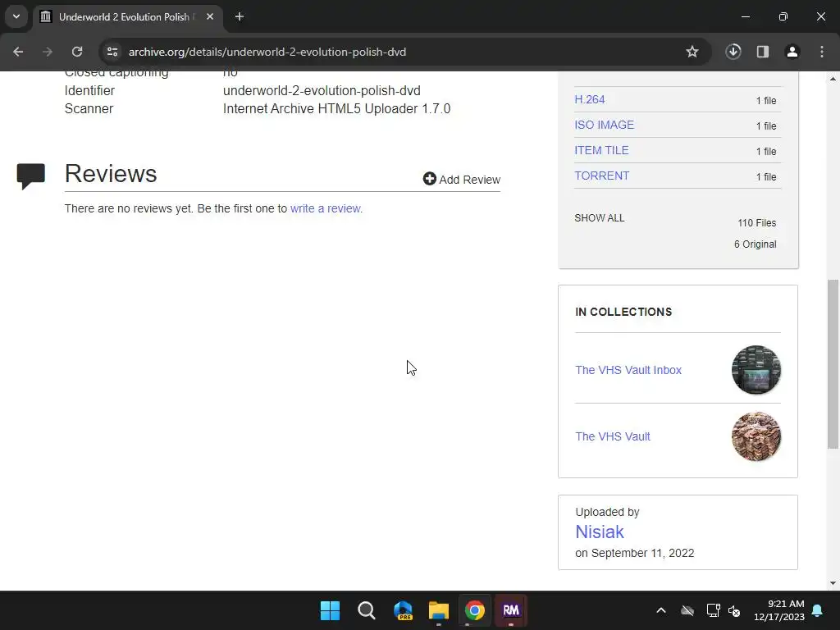Click The VHS Vault Inbox thumbnail image
Screen dimensions: 840x630
click(756, 370)
